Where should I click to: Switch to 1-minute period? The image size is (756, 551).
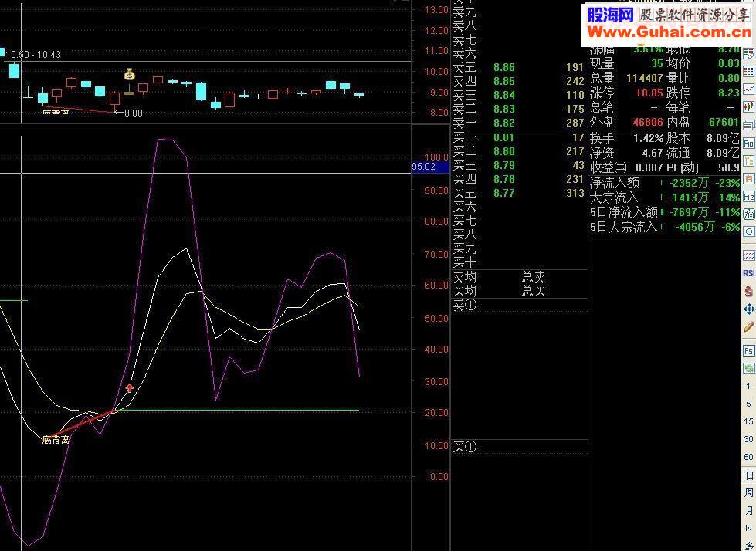coord(748,386)
